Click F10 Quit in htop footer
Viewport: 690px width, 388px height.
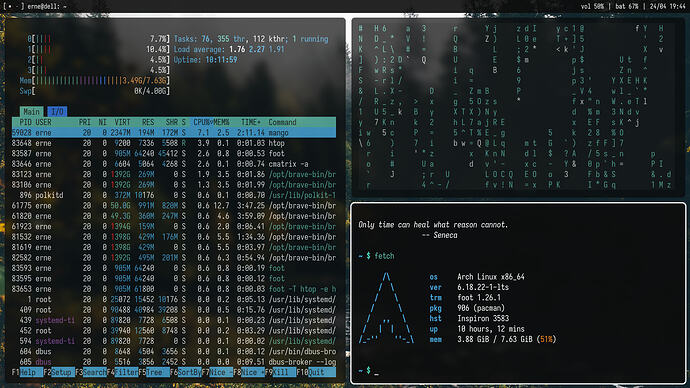coord(316,372)
